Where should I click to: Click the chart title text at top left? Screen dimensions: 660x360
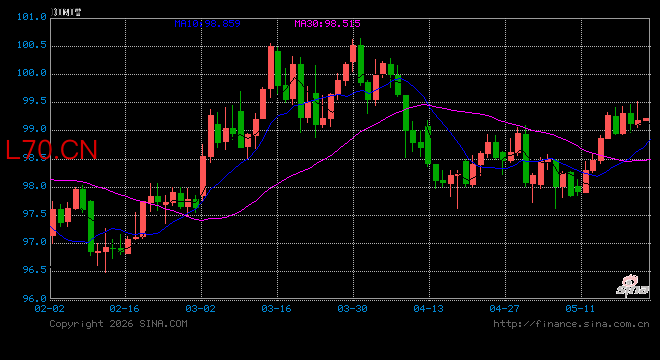[66, 12]
